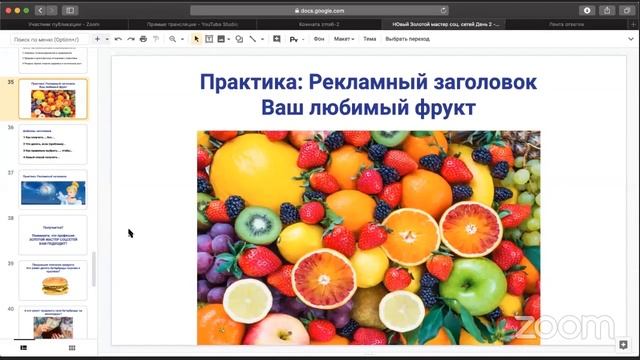Click the zoom magnifier icon

pos(173,39)
